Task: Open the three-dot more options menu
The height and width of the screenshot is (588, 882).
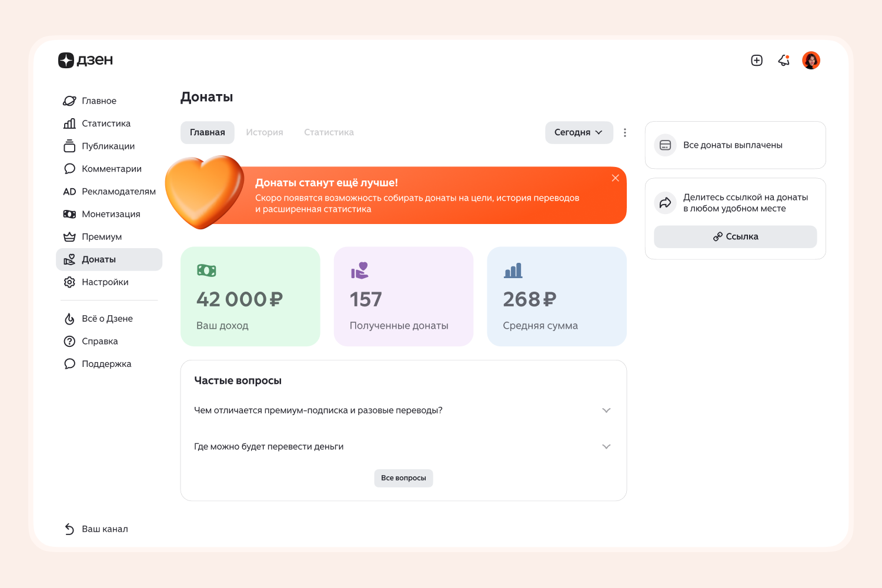Action: click(625, 133)
